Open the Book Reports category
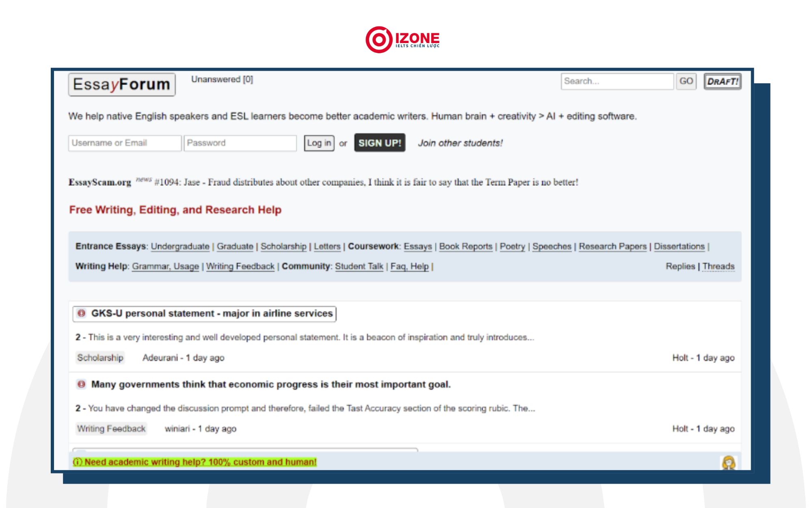 466,246
